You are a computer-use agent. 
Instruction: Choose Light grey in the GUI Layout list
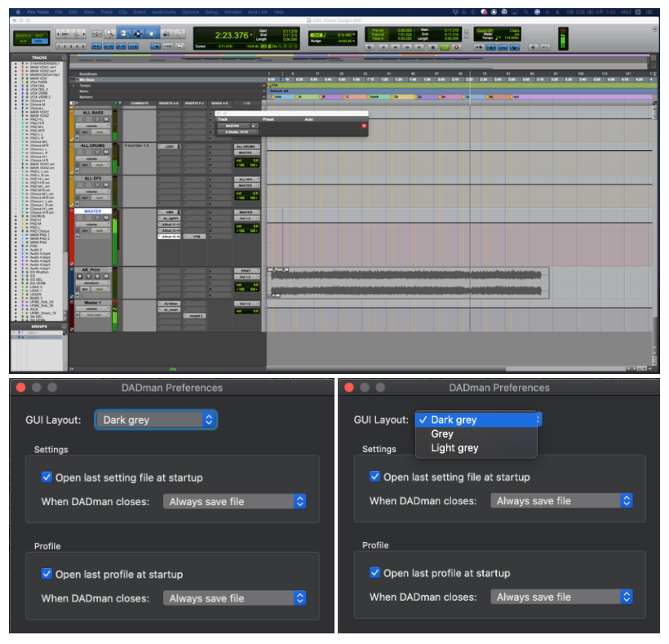point(476,448)
